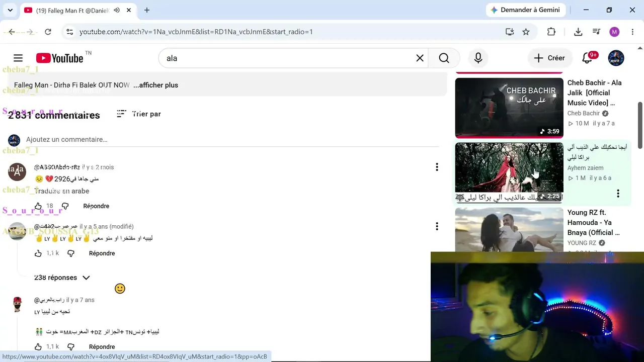This screenshot has width=644, height=362.
Task: Open Cheb Bachir - Ala Jalik title link
Action: point(595,93)
